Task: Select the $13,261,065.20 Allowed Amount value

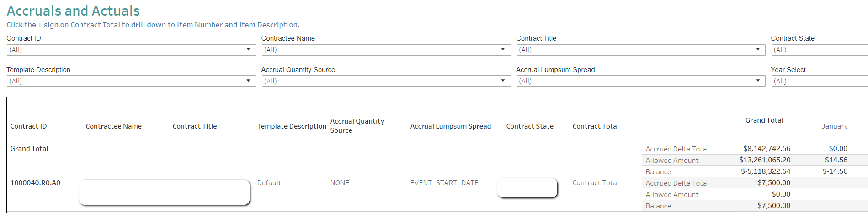Action: tap(765, 160)
